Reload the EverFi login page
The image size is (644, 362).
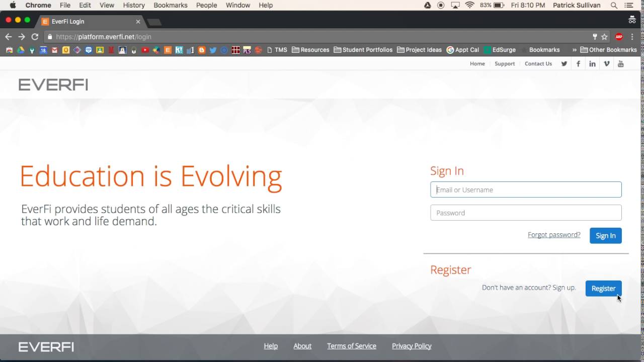pyautogui.click(x=35, y=37)
